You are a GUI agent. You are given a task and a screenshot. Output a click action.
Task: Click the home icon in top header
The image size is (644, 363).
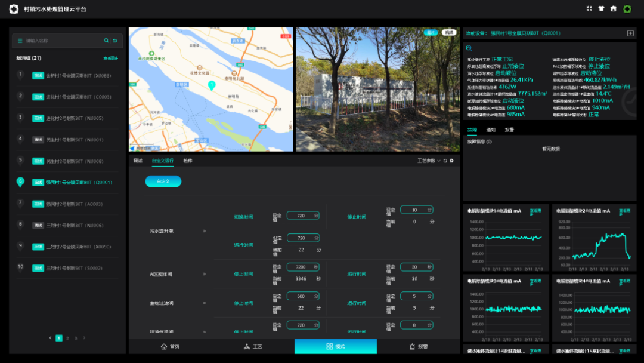pyautogui.click(x=614, y=9)
